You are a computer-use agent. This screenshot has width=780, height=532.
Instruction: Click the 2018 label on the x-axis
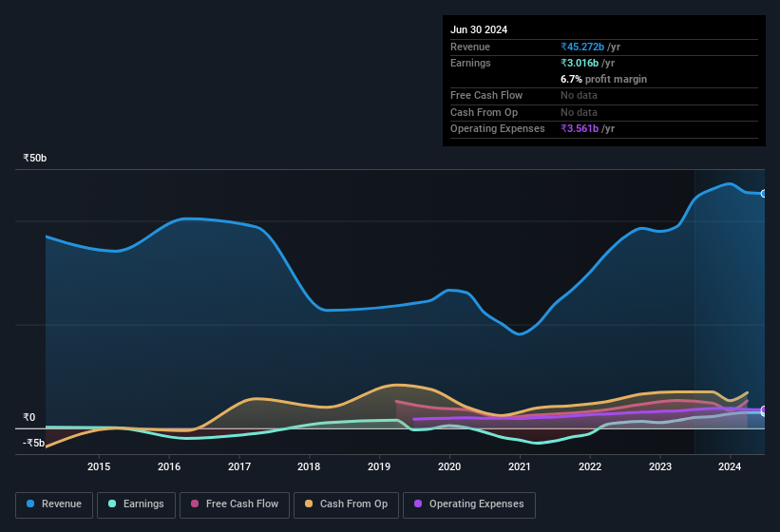click(x=309, y=466)
